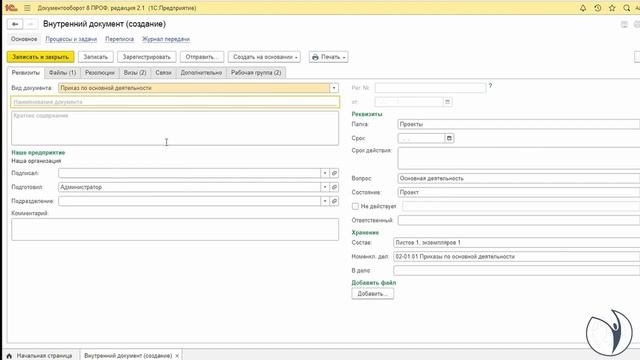Viewport: 640px width, 360px height.
Task: Click the В дело input field
Action: 517,270
